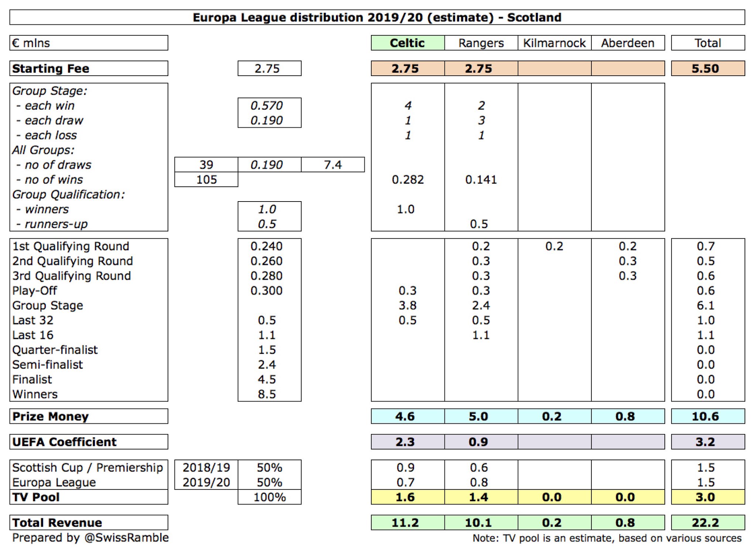The width and height of the screenshot is (756, 547).
Task: Select the 'Prize Money' row label
Action: pos(89,416)
